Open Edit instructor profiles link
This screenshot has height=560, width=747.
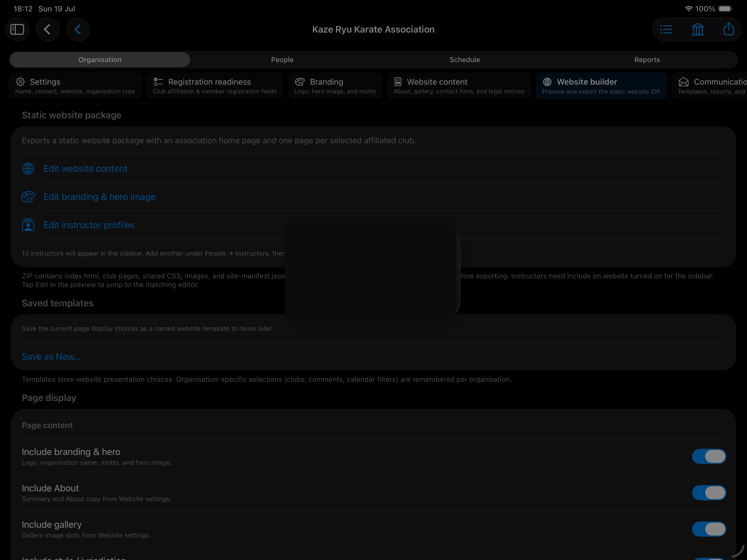tap(89, 225)
